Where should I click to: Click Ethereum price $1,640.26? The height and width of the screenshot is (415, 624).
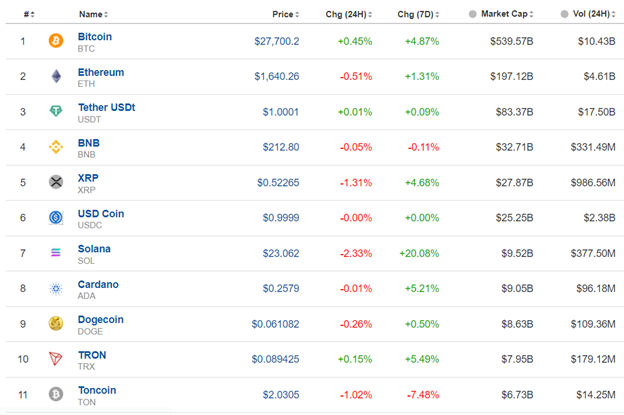tap(277, 76)
